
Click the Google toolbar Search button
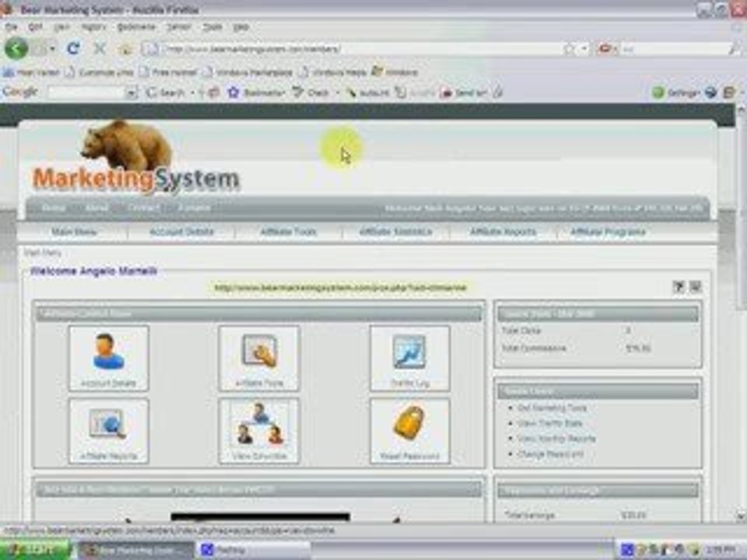(x=165, y=93)
